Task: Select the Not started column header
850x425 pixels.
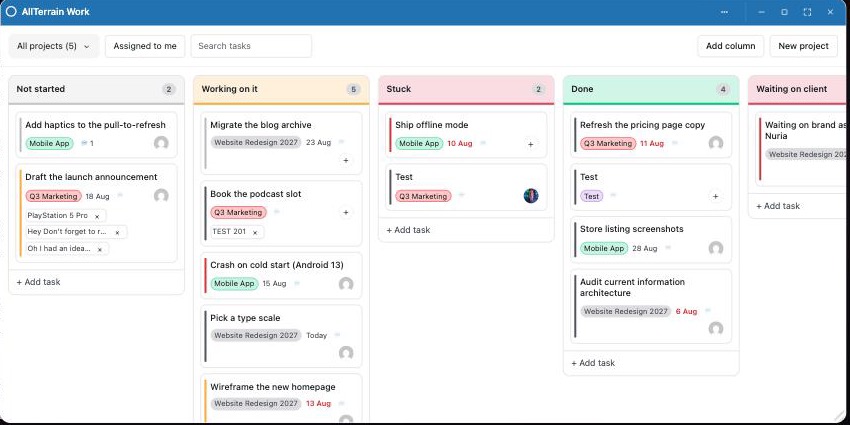Action: (96, 89)
